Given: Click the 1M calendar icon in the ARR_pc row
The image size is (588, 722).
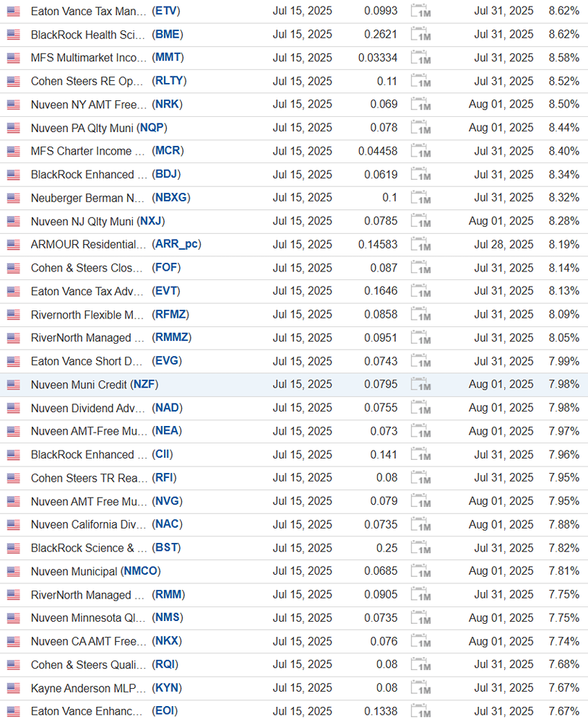Looking at the screenshot, I should coord(420,245).
